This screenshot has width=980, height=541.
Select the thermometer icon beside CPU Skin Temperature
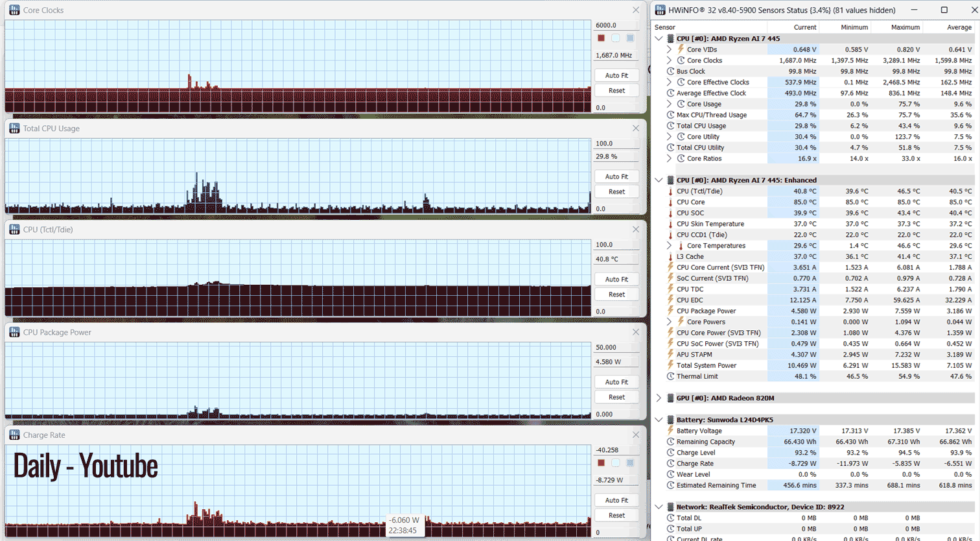(671, 224)
